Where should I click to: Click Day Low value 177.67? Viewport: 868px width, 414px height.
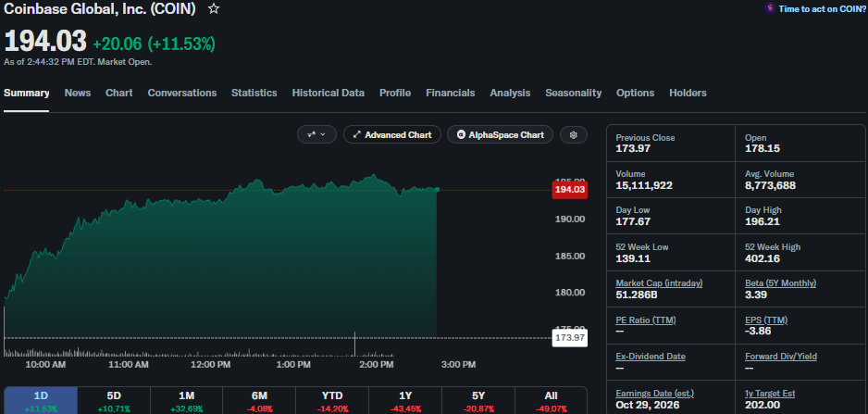click(x=633, y=221)
